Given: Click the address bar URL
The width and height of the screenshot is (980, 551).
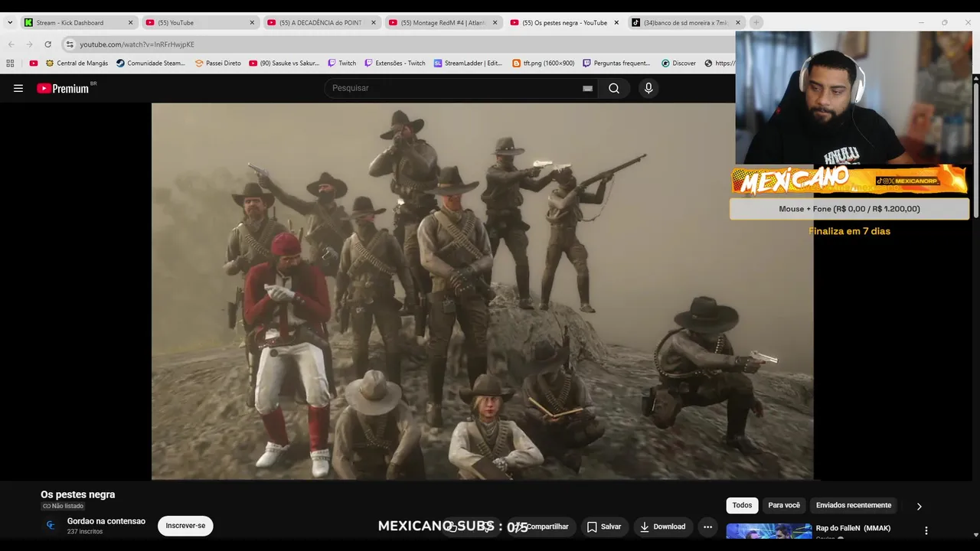Looking at the screenshot, I should 137,44.
